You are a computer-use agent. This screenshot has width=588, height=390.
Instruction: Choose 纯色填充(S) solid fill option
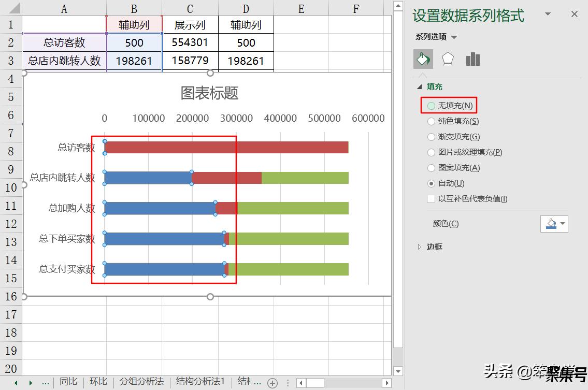pos(431,121)
